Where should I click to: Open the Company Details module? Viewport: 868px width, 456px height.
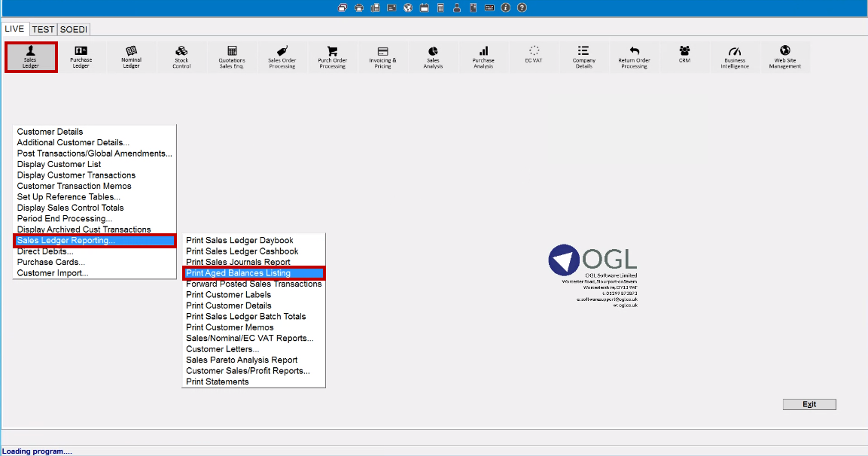click(584, 57)
